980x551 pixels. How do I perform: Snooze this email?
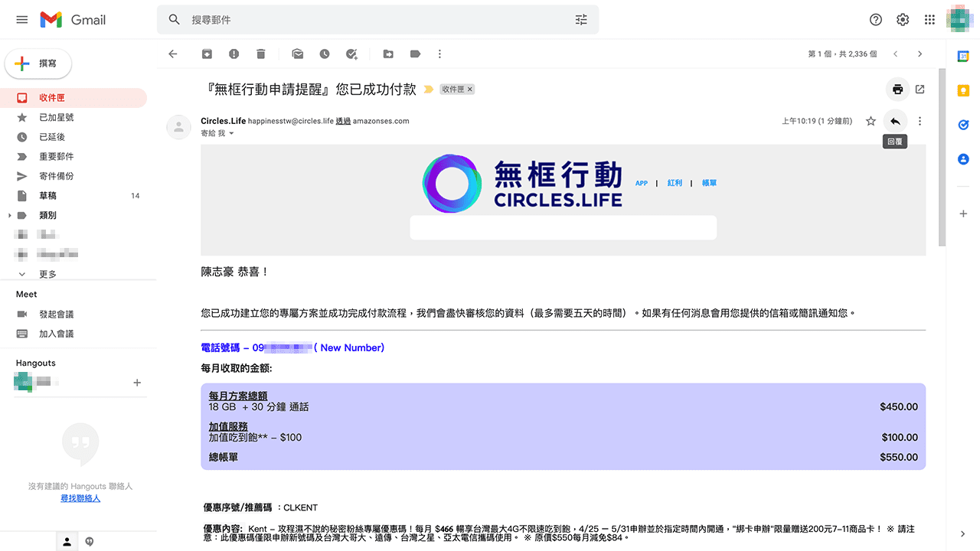click(x=324, y=54)
